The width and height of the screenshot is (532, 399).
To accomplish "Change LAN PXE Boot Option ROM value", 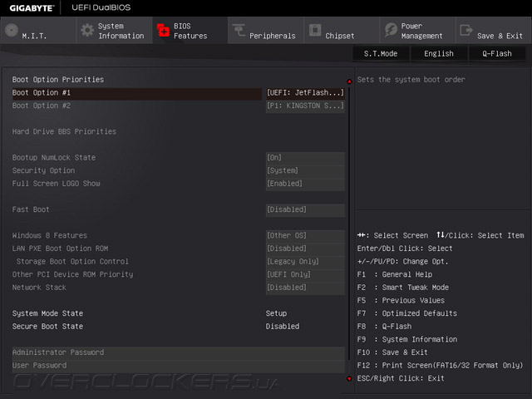I will [x=305, y=249].
